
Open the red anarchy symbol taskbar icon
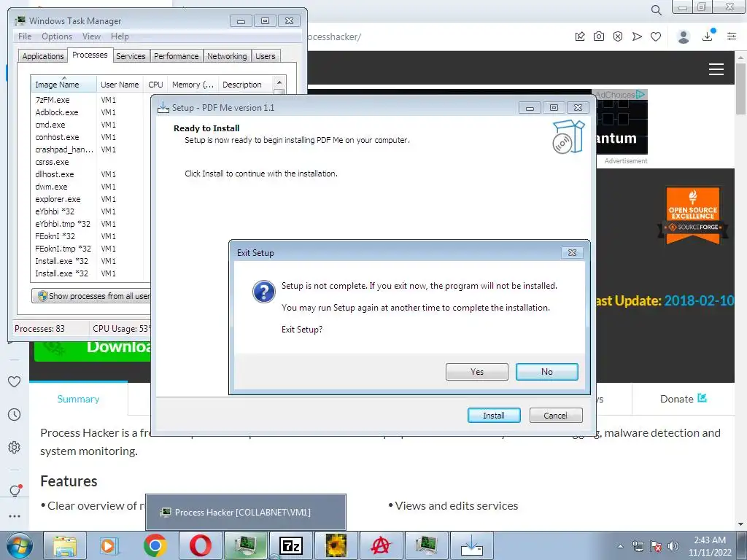click(x=381, y=545)
